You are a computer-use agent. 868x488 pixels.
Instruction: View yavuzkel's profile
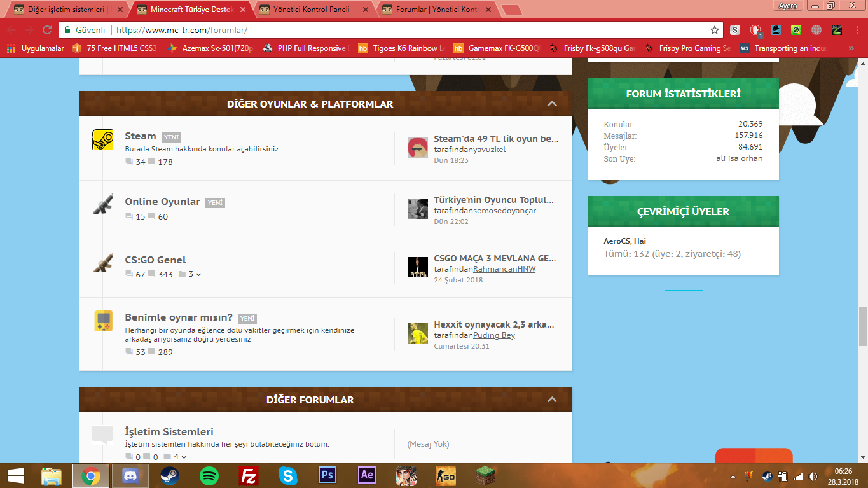490,150
